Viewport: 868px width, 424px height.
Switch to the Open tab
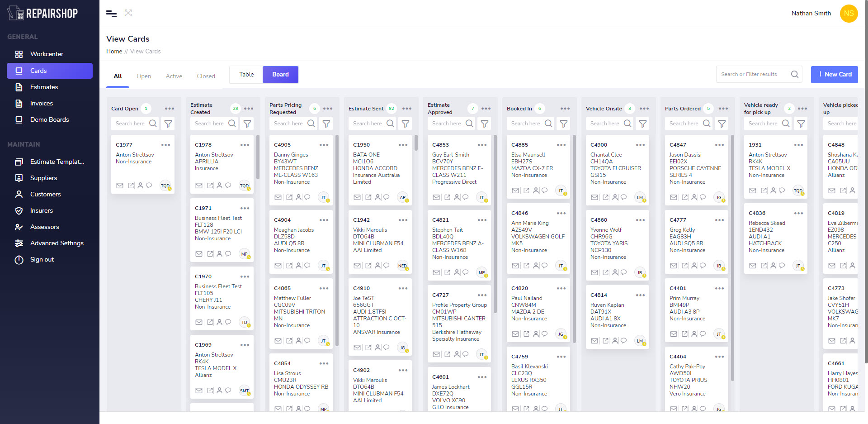(x=144, y=76)
